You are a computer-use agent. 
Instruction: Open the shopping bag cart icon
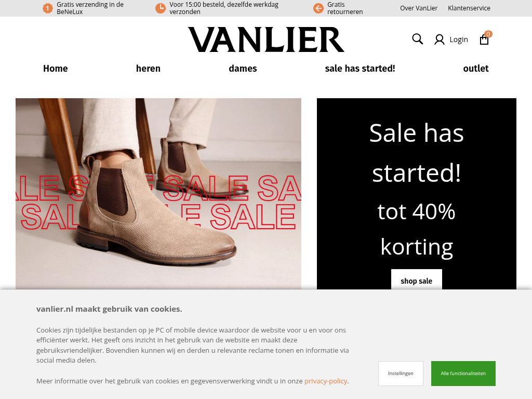pyautogui.click(x=484, y=40)
